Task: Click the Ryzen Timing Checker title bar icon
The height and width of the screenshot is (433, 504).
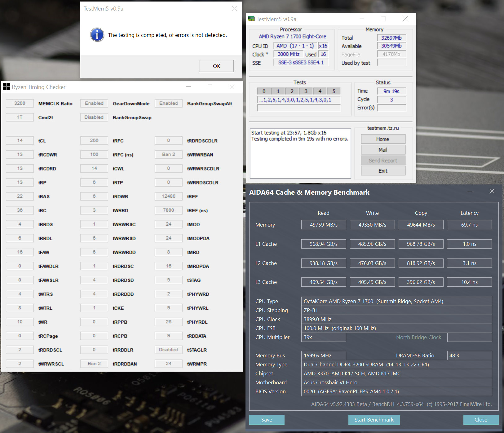Action: 6,87
